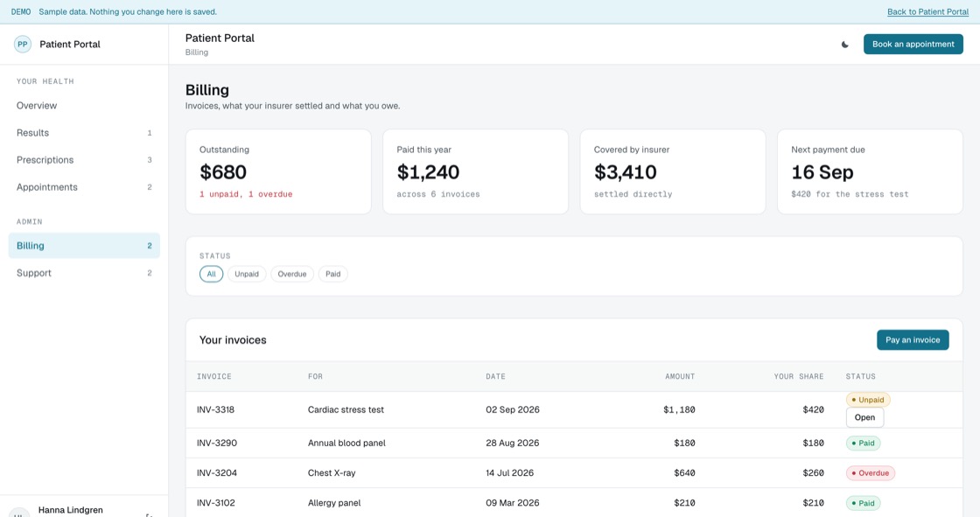980x517 pixels.
Task: Filter invoices by the Overdue status chip
Action: point(292,274)
